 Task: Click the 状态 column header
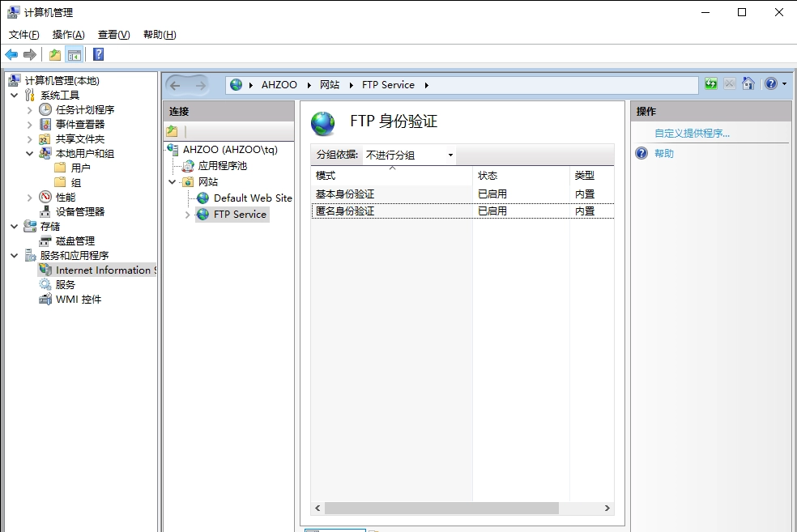coord(488,176)
